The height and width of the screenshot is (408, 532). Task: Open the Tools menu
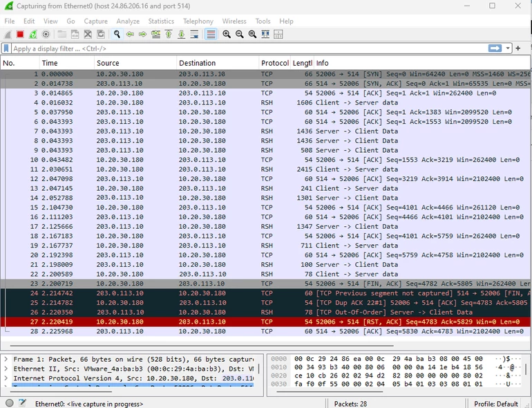click(263, 21)
